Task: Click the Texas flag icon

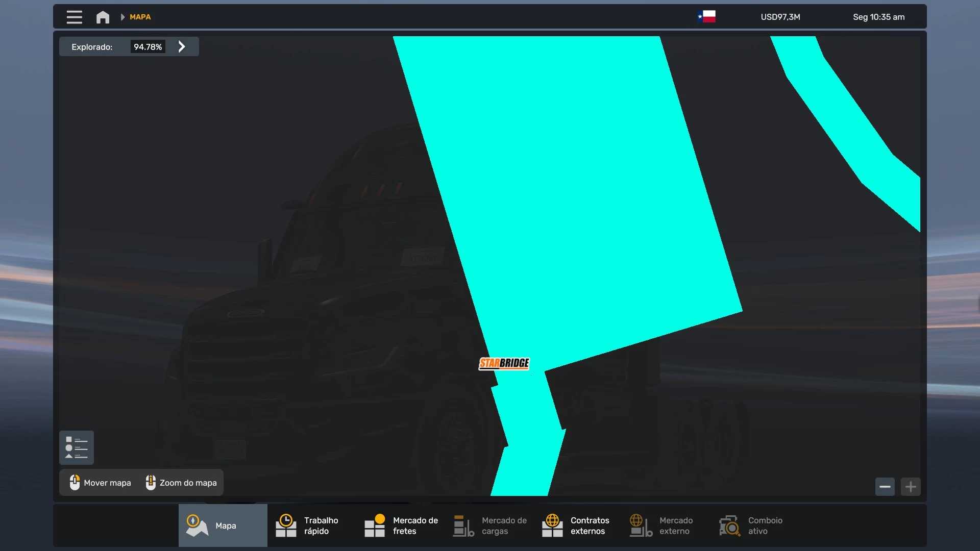Action: pos(706,17)
